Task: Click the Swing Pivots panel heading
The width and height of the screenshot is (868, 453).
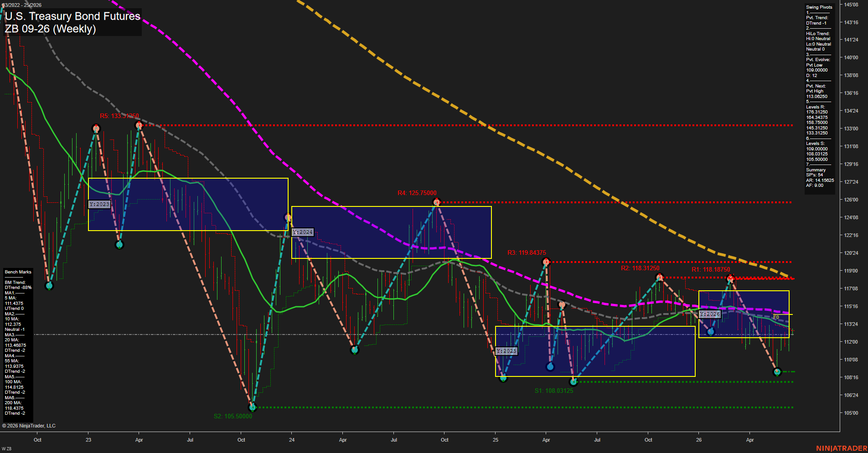Action: [819, 7]
